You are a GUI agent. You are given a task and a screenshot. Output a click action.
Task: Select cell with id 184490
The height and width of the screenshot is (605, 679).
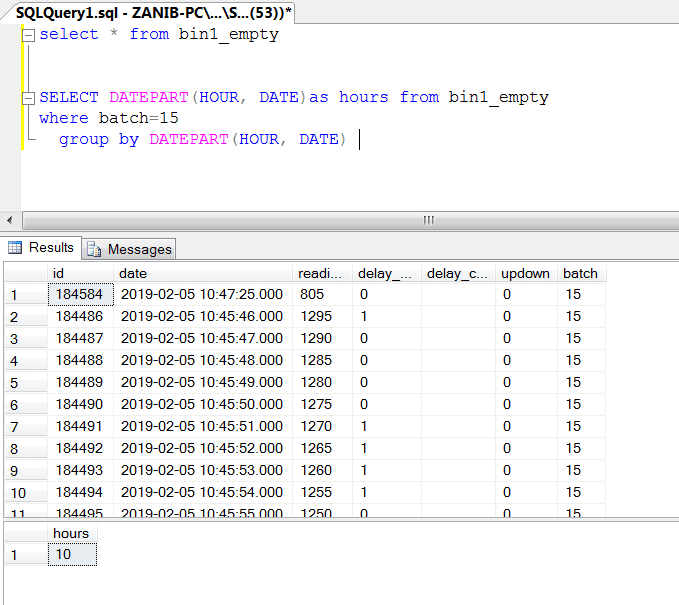point(81,405)
